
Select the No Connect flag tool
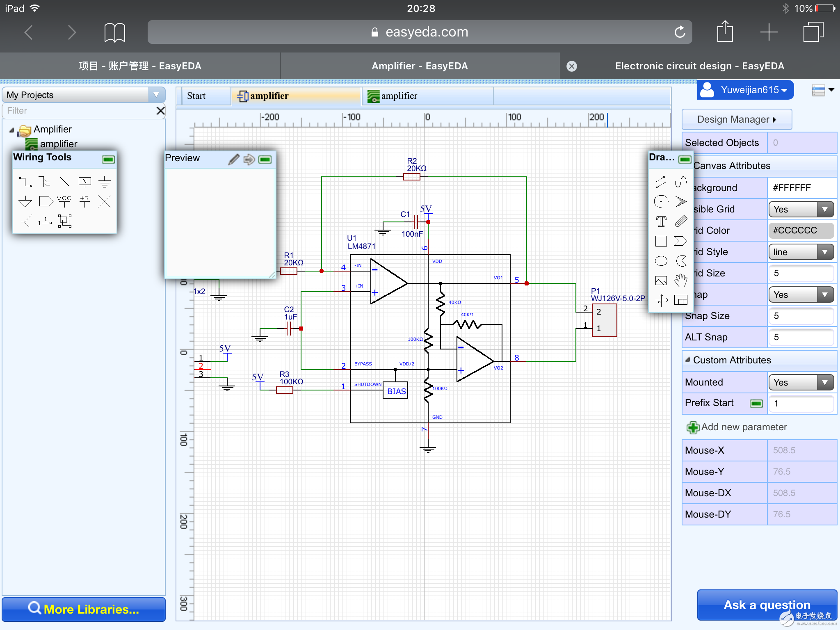click(104, 201)
